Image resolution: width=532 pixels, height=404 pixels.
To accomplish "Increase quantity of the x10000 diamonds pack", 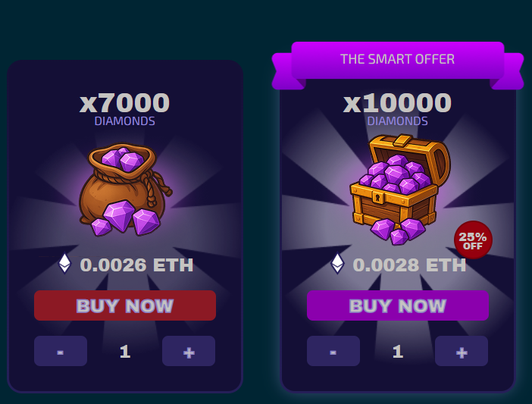I will click(x=462, y=351).
